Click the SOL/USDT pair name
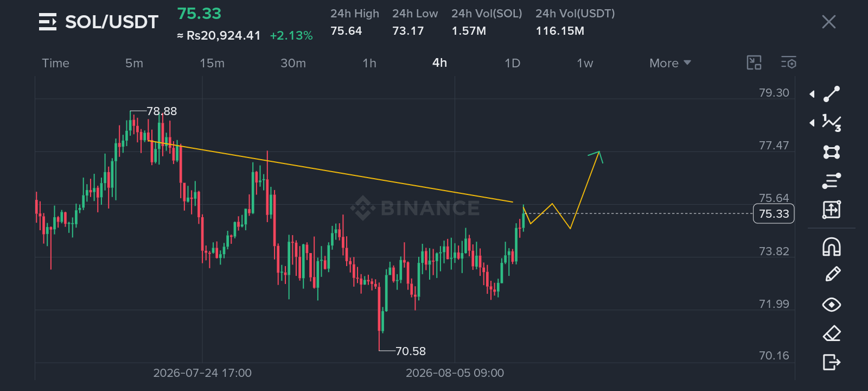The height and width of the screenshot is (391, 868). click(x=112, y=22)
